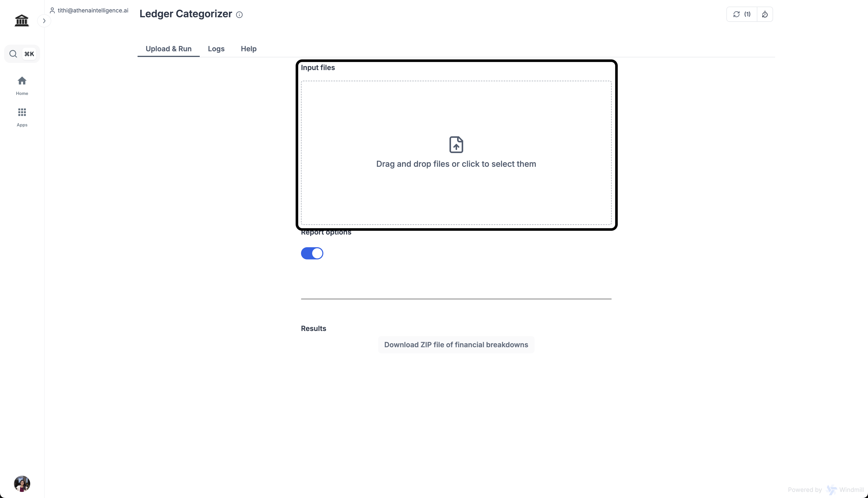The width and height of the screenshot is (868, 498).
Task: Go to Home in sidebar
Action: click(x=22, y=86)
